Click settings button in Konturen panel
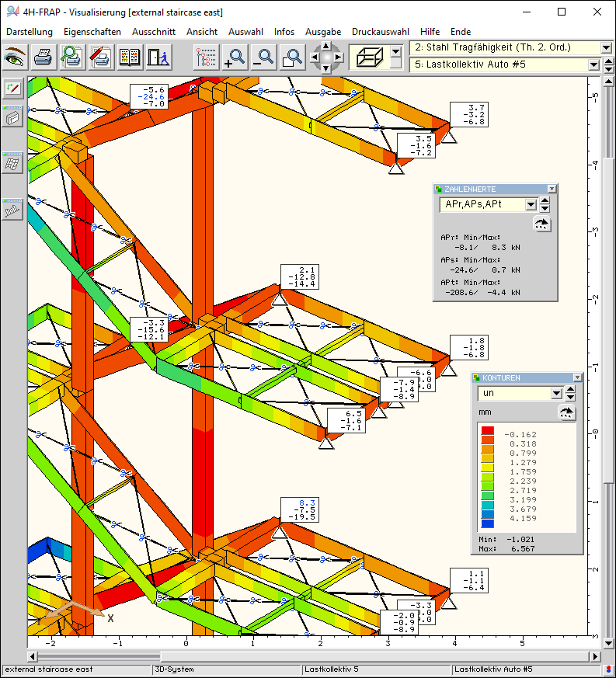616x678 pixels. click(x=567, y=412)
